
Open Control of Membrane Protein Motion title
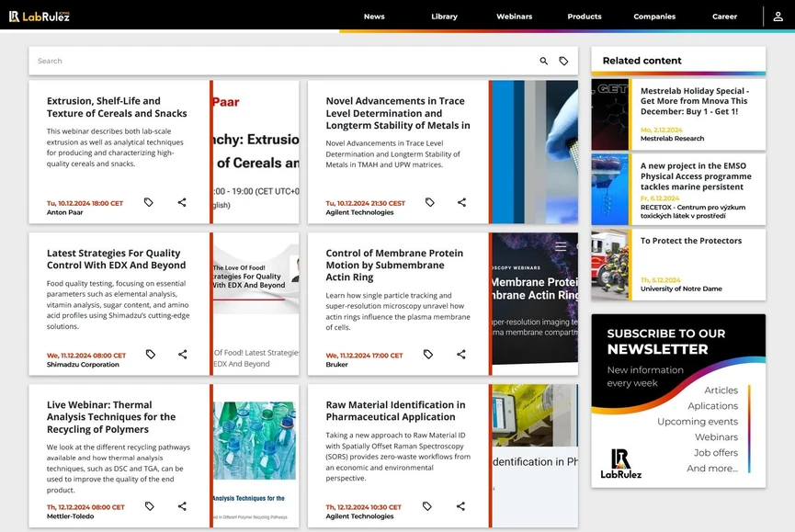coord(394,266)
